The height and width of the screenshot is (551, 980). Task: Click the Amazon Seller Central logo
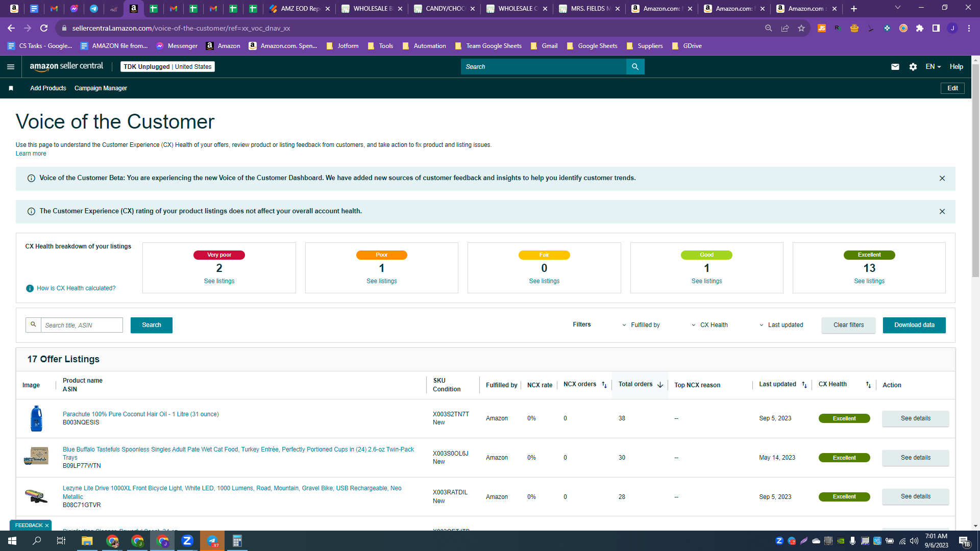coord(66,66)
